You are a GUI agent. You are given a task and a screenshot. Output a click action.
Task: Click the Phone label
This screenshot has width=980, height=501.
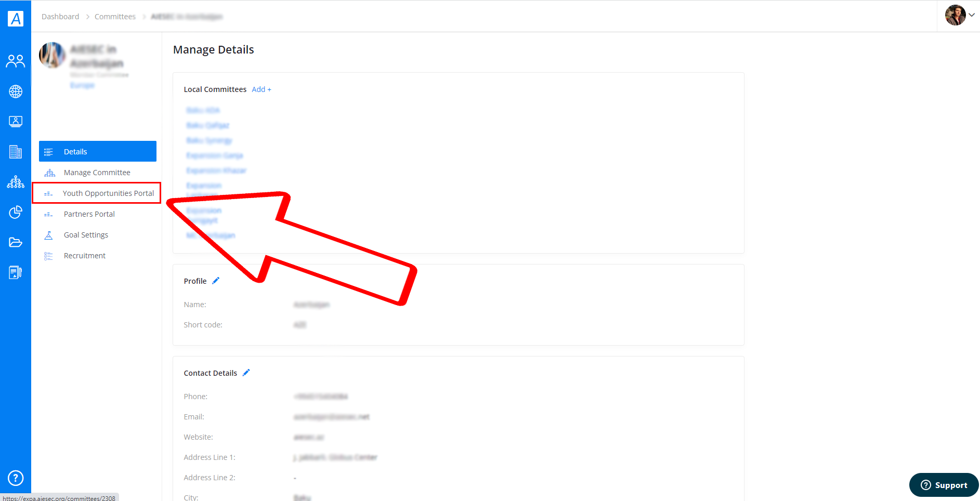coord(195,397)
